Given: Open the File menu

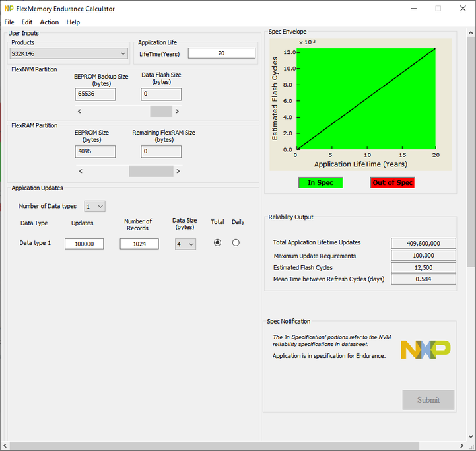Looking at the screenshot, I should tap(9, 22).
